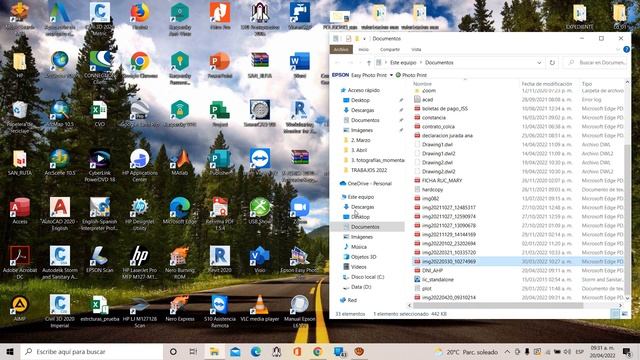
Task: Click the taskbar search box
Action: pos(92,351)
